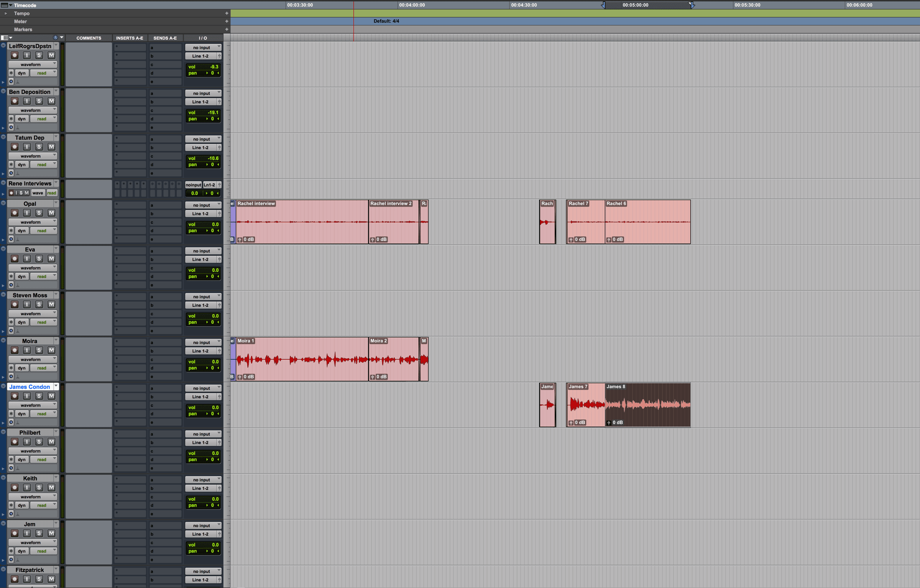The height and width of the screenshot is (588, 920).
Task: Solo the LeifRogrsDpstn track
Action: point(39,56)
